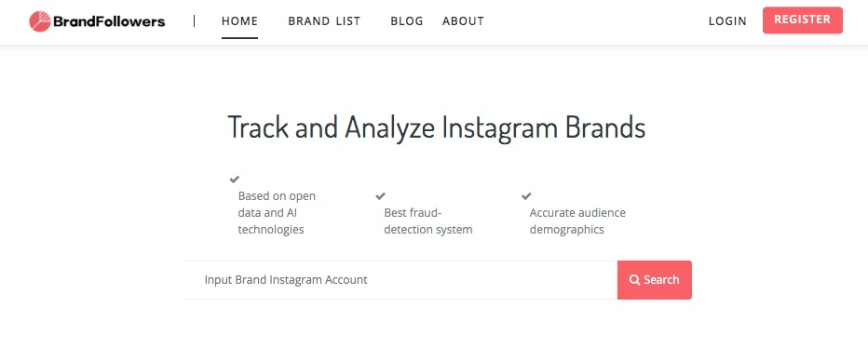The image size is (868, 361).
Task: Click 'Best fraud-detection system' text
Action: (x=427, y=221)
